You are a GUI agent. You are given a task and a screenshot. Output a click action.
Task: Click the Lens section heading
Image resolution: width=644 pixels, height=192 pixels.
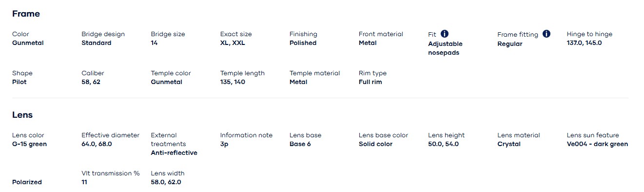[22, 115]
